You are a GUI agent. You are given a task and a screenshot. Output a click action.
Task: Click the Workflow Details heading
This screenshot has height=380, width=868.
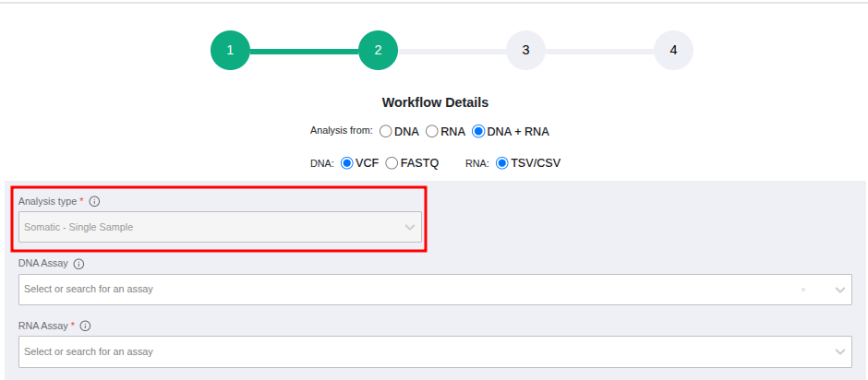tap(435, 102)
